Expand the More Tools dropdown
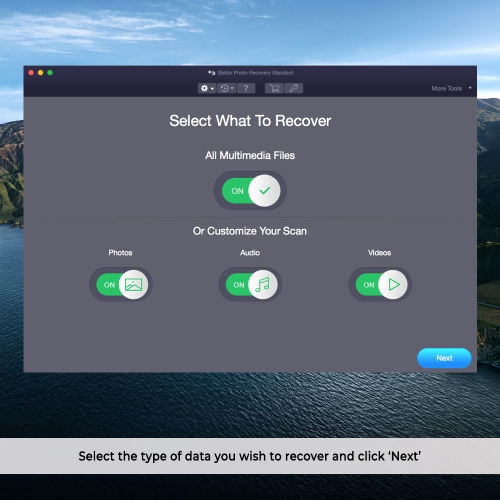This screenshot has width=500, height=500. pyautogui.click(x=451, y=88)
